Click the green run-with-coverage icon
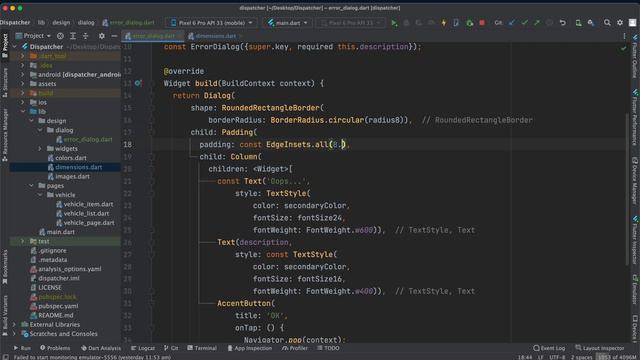This screenshot has height=360, width=640. click(x=469, y=23)
